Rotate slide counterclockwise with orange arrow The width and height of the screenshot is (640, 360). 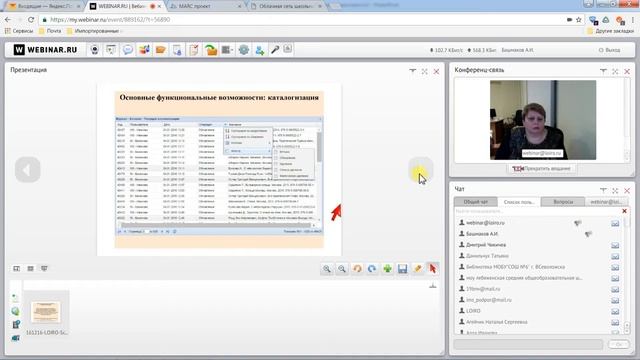click(357, 269)
